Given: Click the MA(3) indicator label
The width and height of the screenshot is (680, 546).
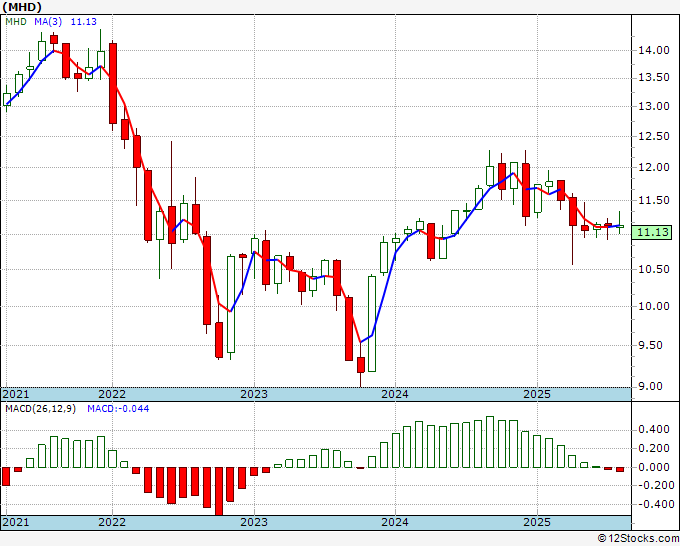Looking at the screenshot, I should point(48,22).
